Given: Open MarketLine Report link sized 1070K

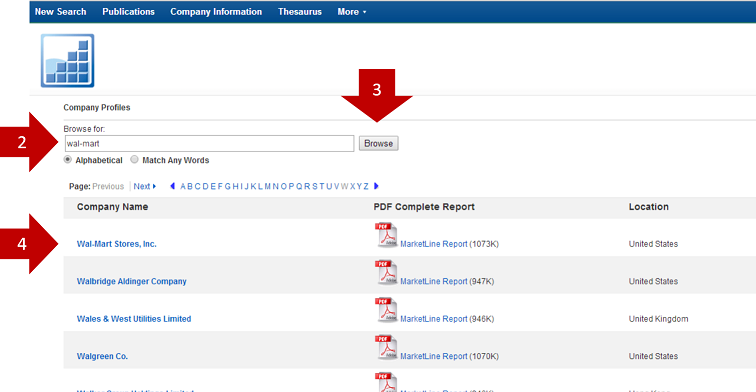Looking at the screenshot, I should pyautogui.click(x=433, y=356).
